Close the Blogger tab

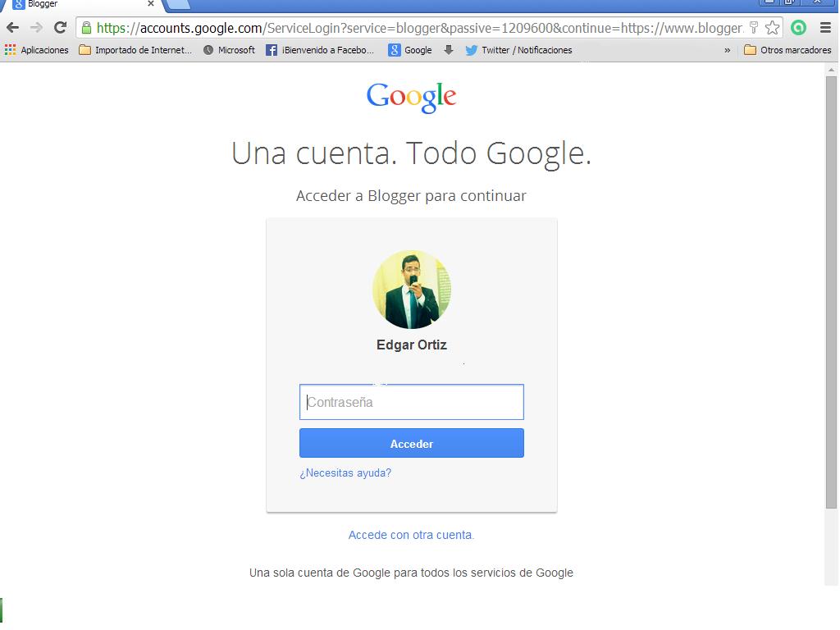pos(151,4)
